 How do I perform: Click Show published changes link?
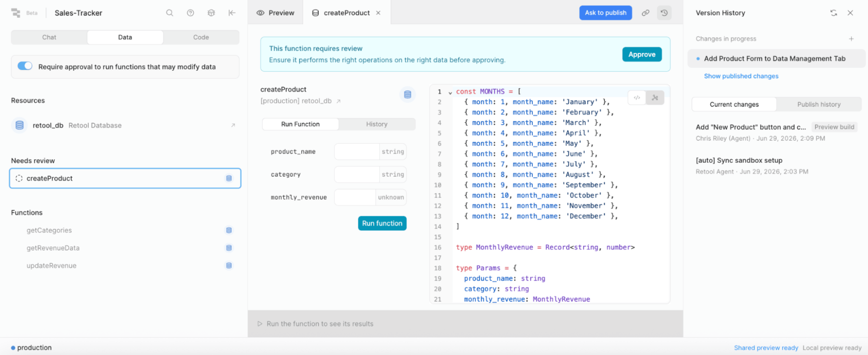click(741, 76)
